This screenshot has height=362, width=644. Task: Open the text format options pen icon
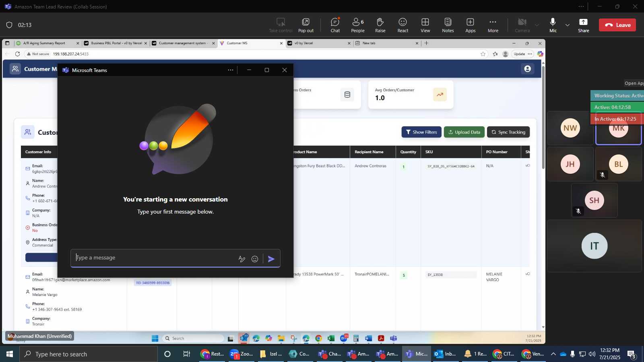tap(242, 259)
